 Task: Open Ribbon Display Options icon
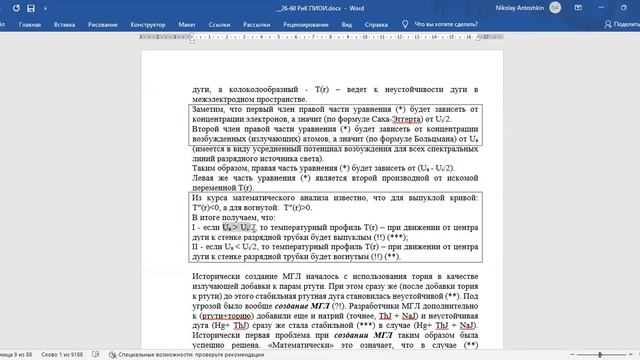tap(578, 7)
